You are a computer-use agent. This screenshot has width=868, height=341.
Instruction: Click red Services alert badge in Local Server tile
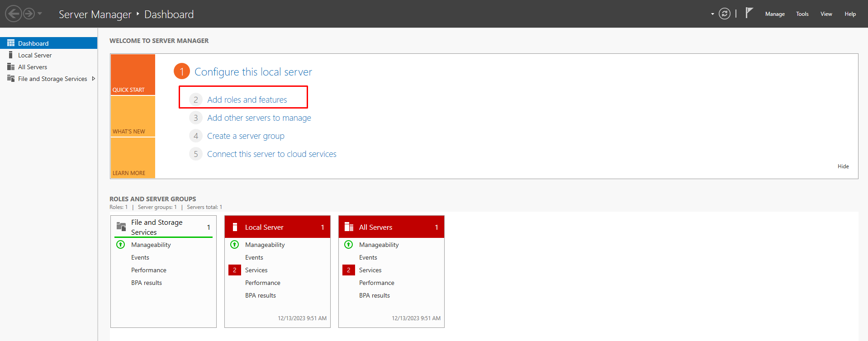tap(235, 270)
